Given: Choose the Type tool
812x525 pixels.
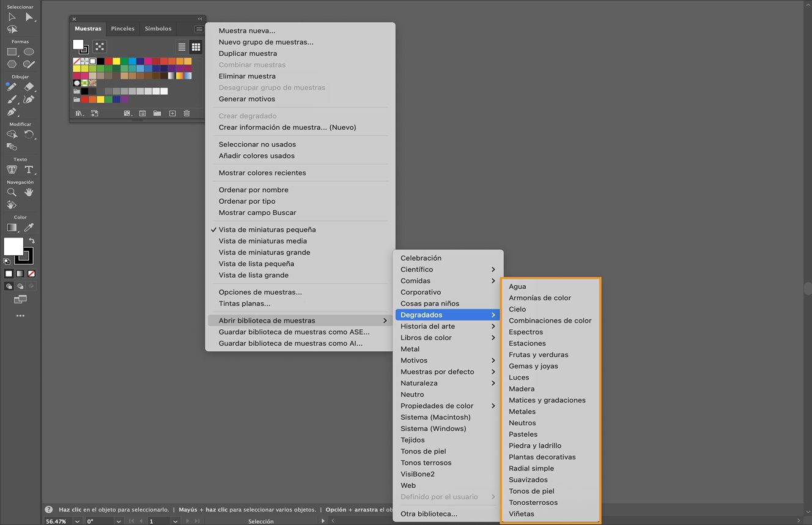Looking at the screenshot, I should coord(29,169).
